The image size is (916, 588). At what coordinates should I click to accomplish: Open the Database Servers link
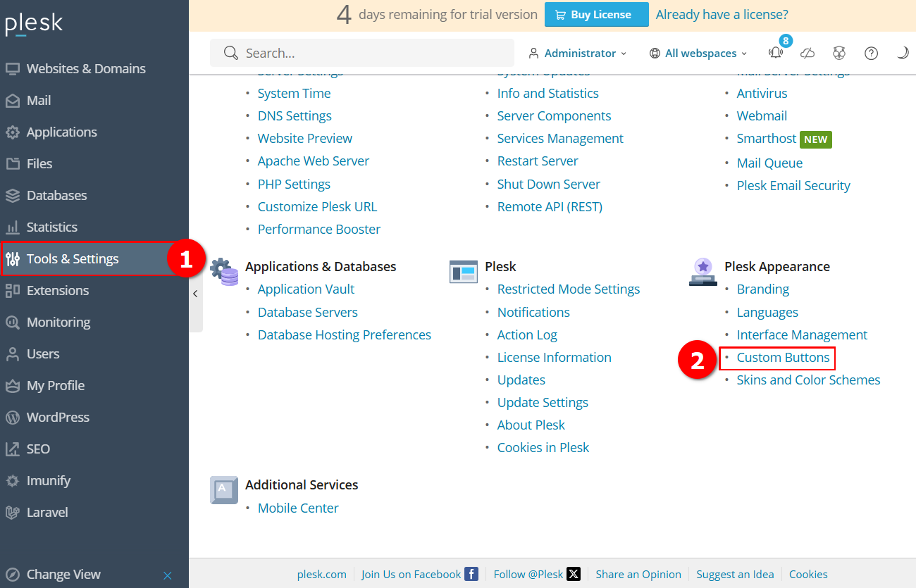(x=308, y=312)
